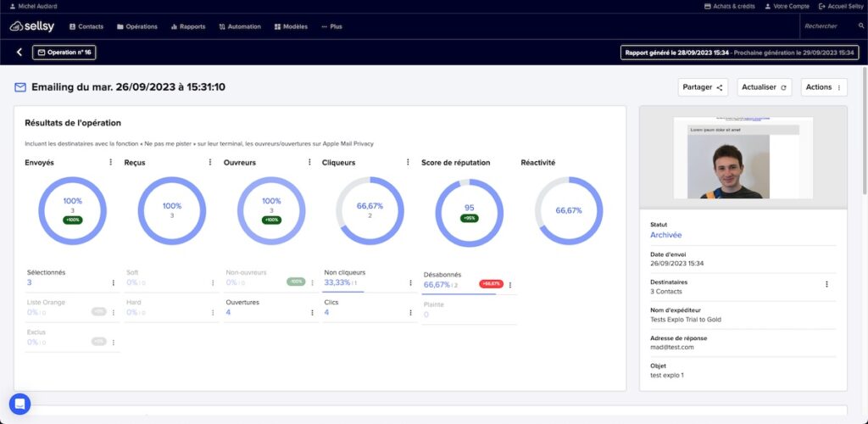Go to Accueil Sellsy link
Viewport: 868px width, 424px height.
tap(841, 6)
